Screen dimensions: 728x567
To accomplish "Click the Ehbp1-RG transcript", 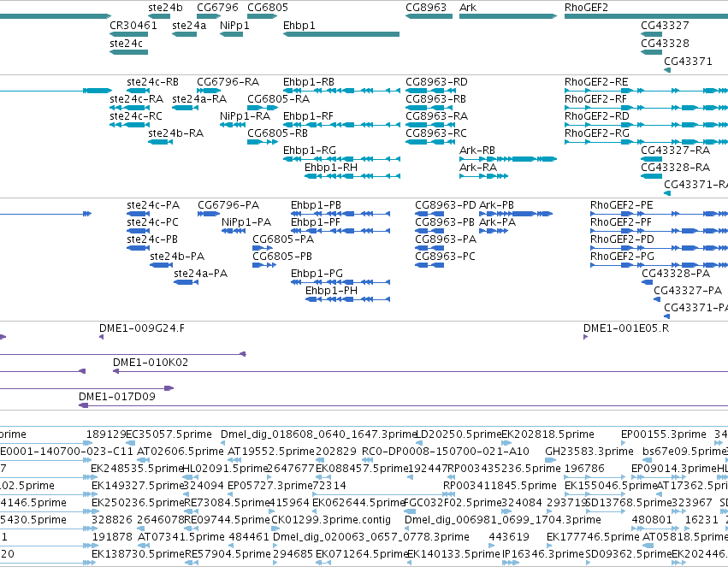I will coord(341,159).
